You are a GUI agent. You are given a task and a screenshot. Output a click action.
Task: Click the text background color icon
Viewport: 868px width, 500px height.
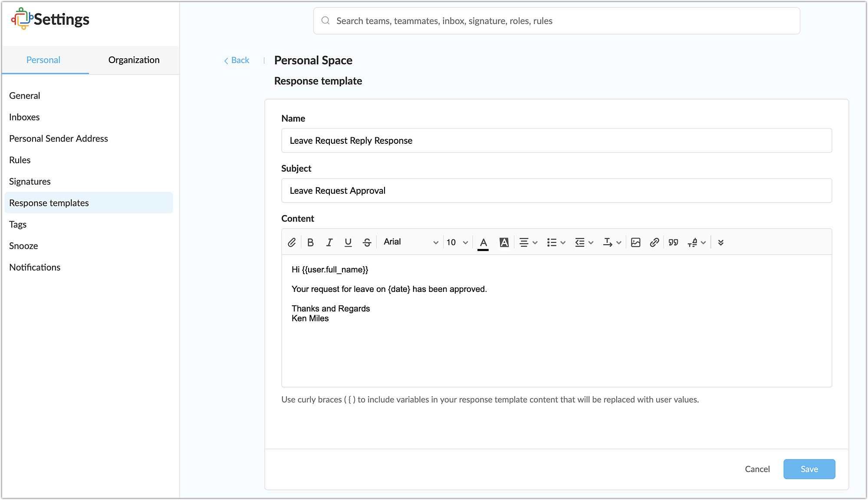504,242
